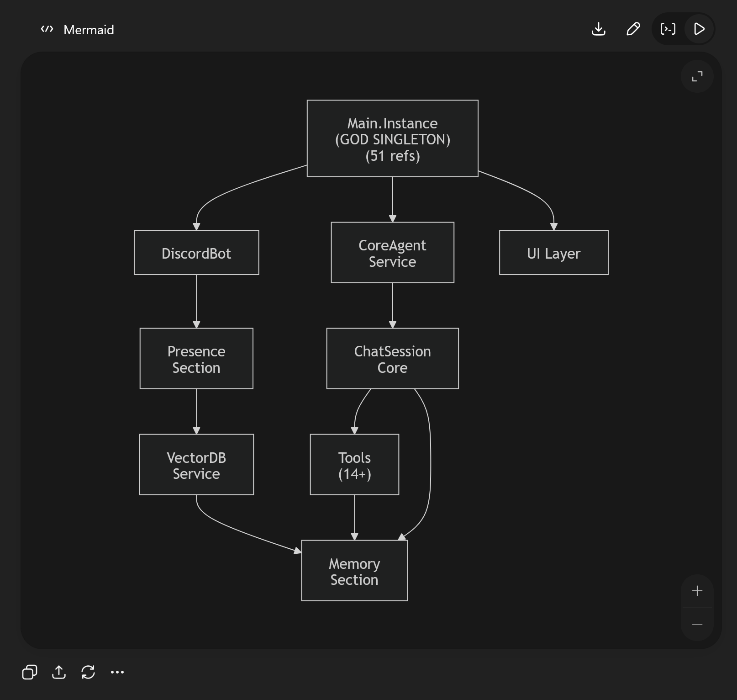
Task: Click the Mermaid code brackets icon
Action: (47, 30)
